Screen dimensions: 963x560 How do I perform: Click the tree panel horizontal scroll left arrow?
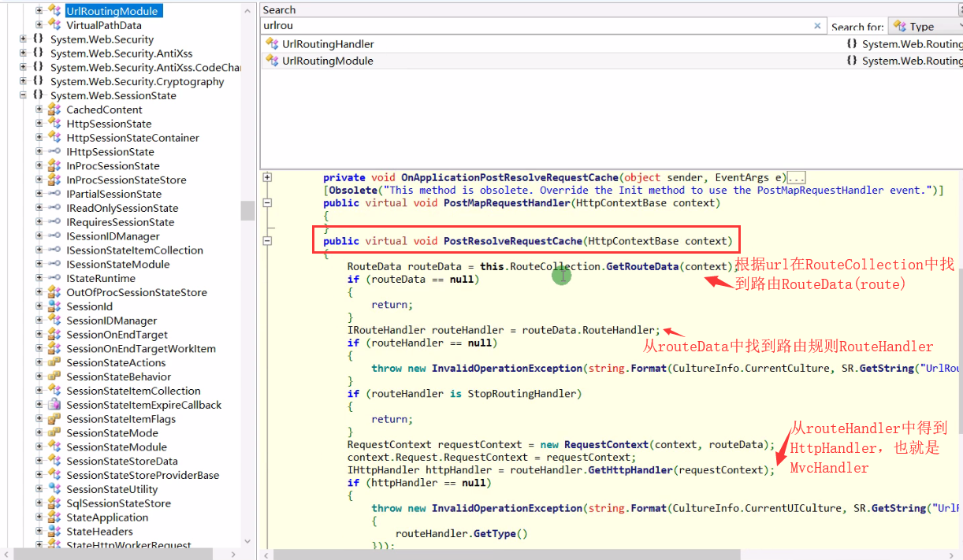(6, 554)
